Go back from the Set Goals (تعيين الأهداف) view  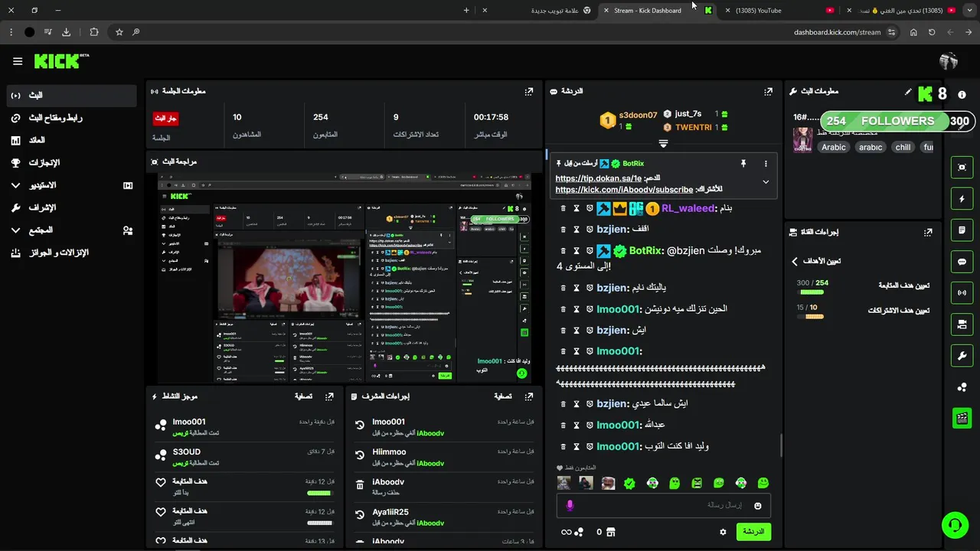(x=795, y=261)
